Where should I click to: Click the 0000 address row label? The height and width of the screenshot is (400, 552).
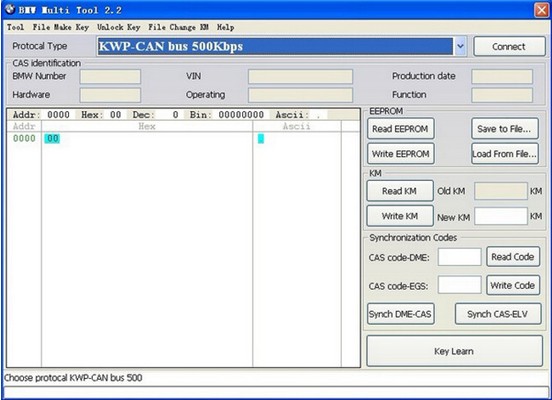pos(24,138)
